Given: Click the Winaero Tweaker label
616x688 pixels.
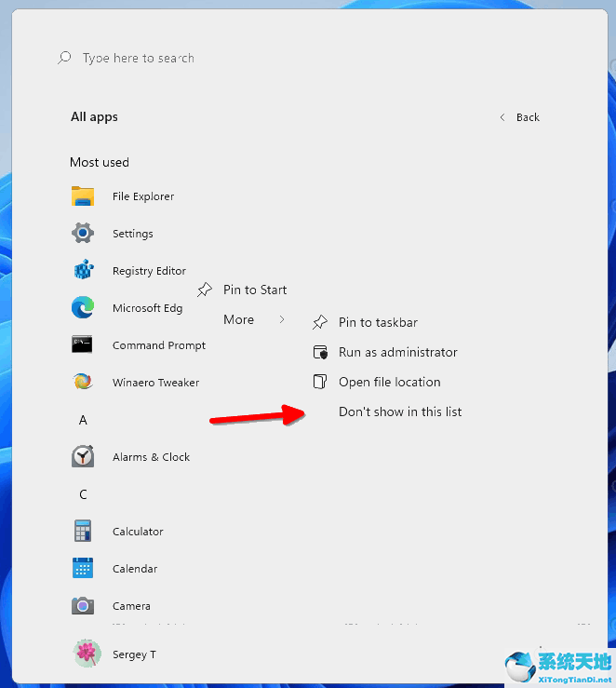Looking at the screenshot, I should pos(155,383).
